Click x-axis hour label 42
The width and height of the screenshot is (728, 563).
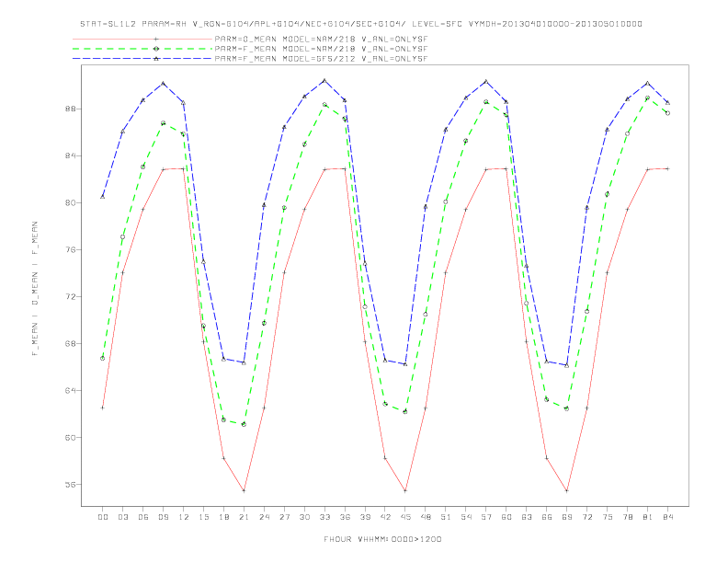tap(385, 517)
